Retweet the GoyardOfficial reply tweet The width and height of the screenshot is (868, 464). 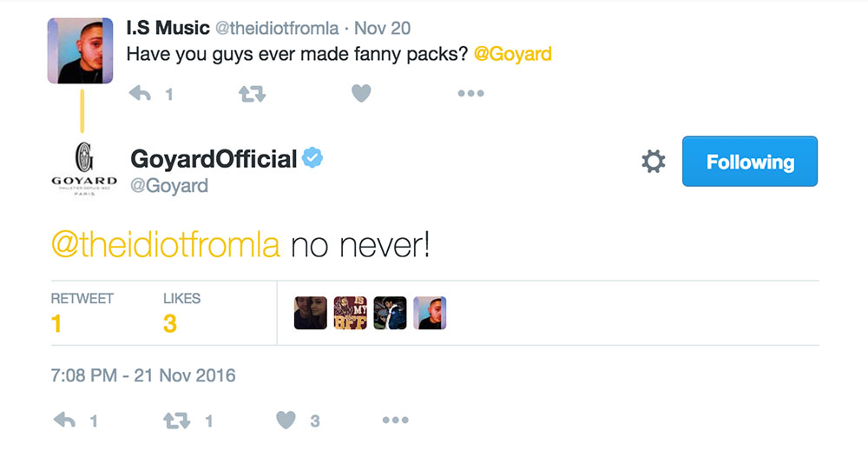176,421
